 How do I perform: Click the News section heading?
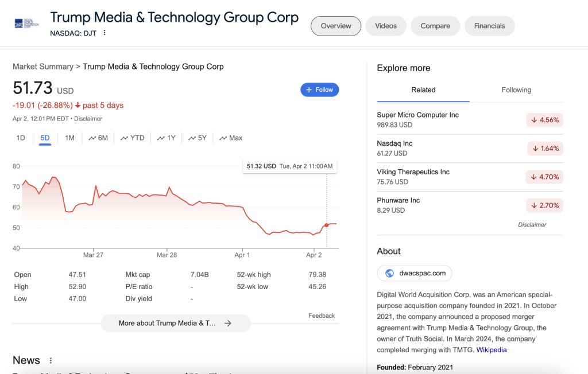pos(26,360)
